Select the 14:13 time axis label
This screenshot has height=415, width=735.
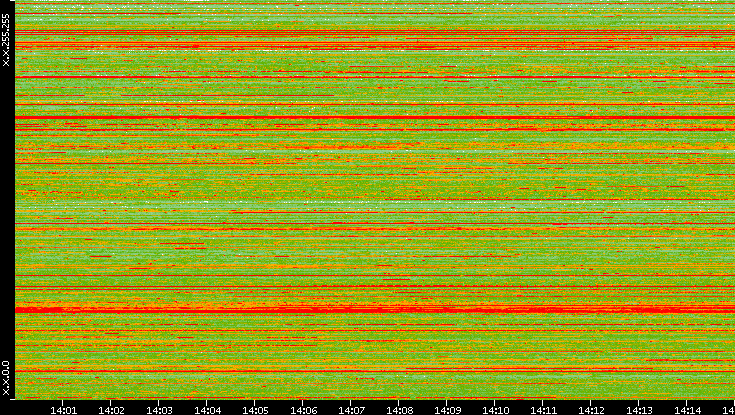point(638,410)
